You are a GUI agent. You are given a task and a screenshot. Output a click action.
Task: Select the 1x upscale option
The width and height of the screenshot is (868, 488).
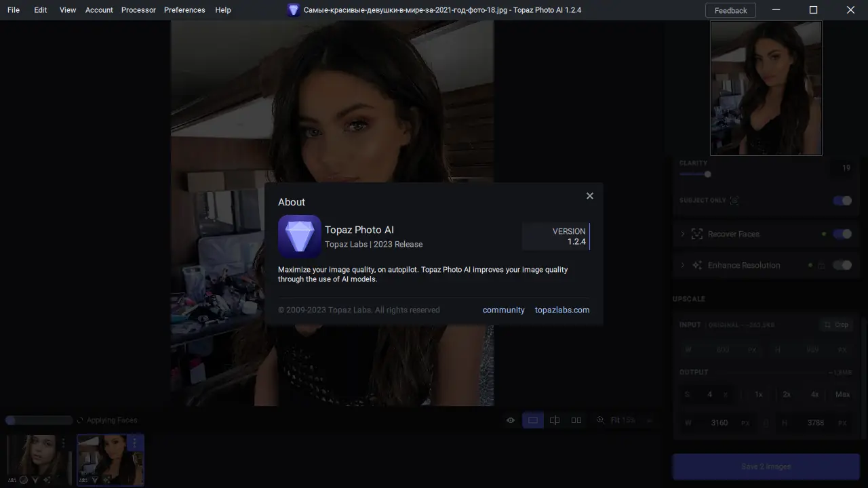point(759,394)
